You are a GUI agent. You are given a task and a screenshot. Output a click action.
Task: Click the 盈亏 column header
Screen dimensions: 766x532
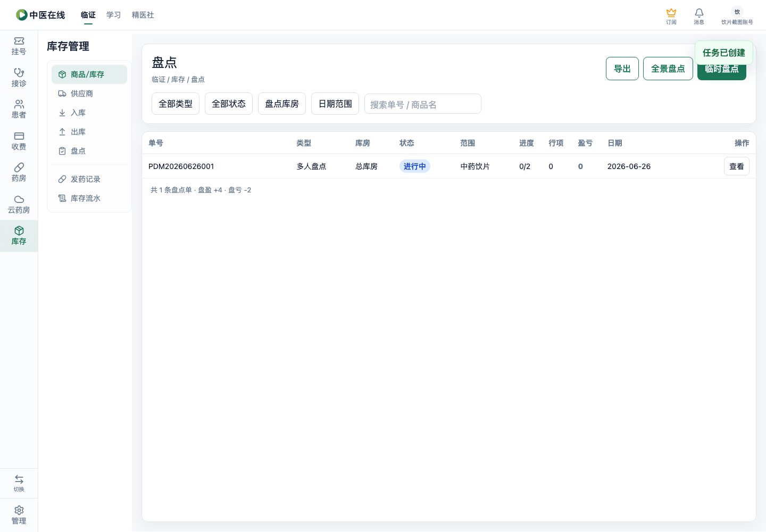[585, 143]
